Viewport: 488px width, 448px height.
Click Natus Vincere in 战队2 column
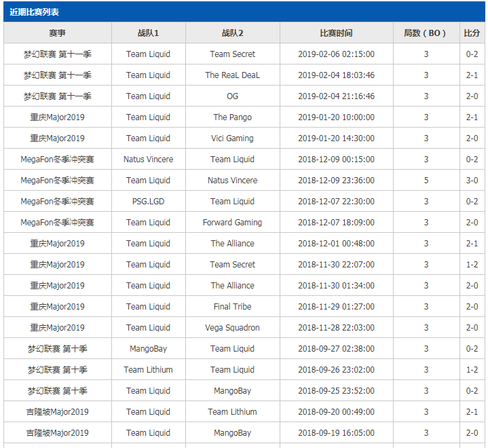232,181
